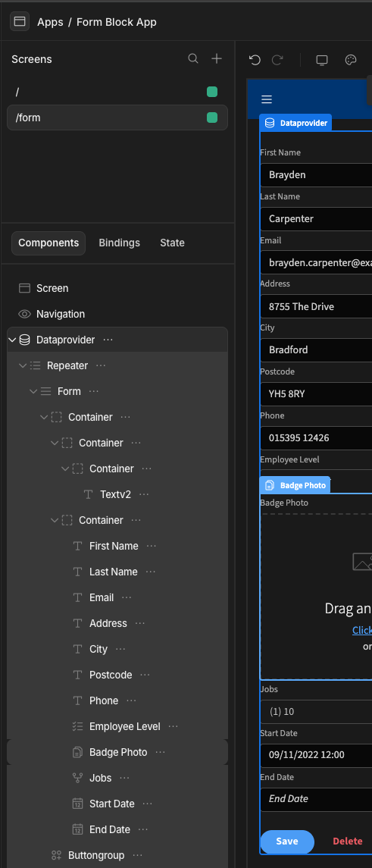Image resolution: width=372 pixels, height=868 pixels.
Task: Open the theme palette icon
Action: coord(351,60)
